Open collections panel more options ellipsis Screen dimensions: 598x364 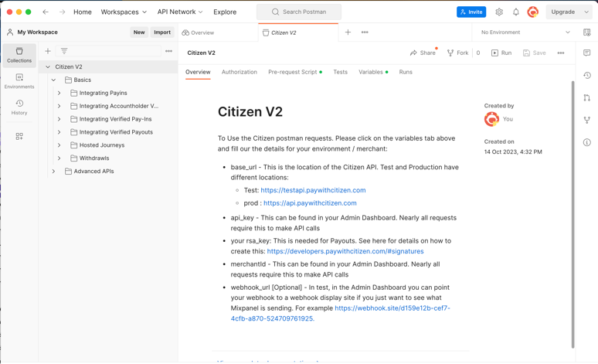tap(168, 51)
